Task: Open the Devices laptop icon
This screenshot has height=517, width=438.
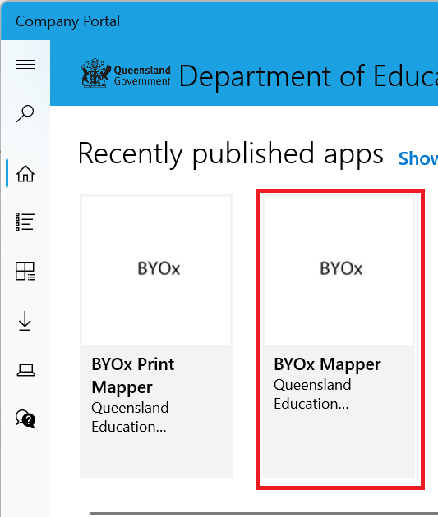Action: click(26, 370)
